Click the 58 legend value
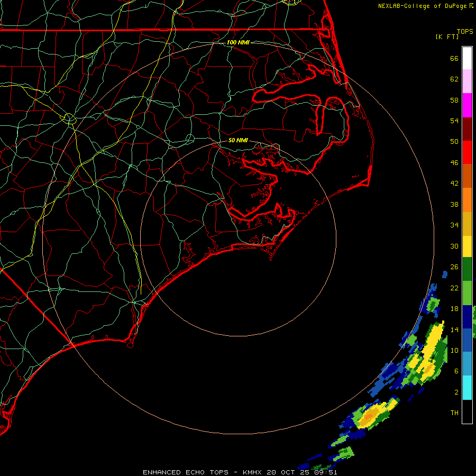This screenshot has width=476, height=476. pyautogui.click(x=454, y=100)
